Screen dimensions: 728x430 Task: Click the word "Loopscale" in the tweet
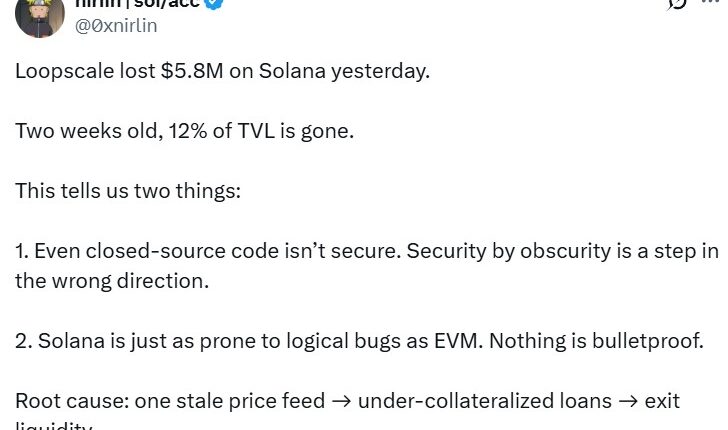click(60, 73)
